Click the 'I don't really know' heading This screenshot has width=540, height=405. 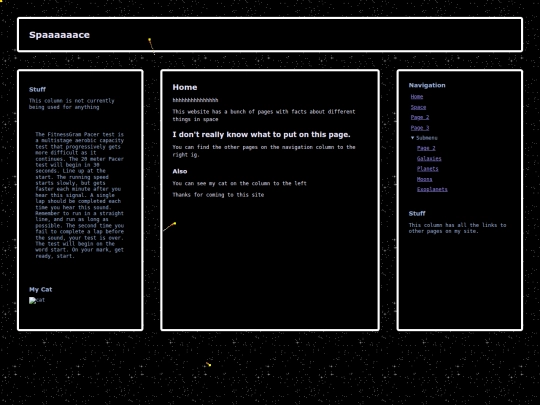(x=261, y=134)
